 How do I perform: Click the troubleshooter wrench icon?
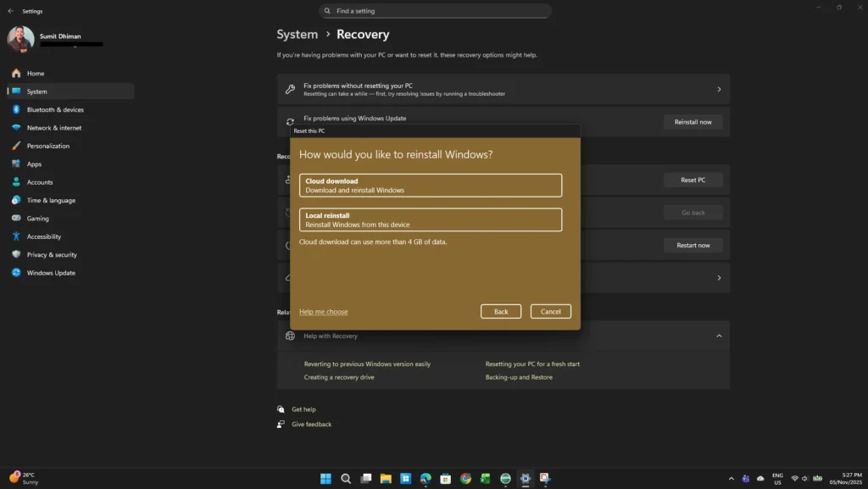tap(290, 89)
